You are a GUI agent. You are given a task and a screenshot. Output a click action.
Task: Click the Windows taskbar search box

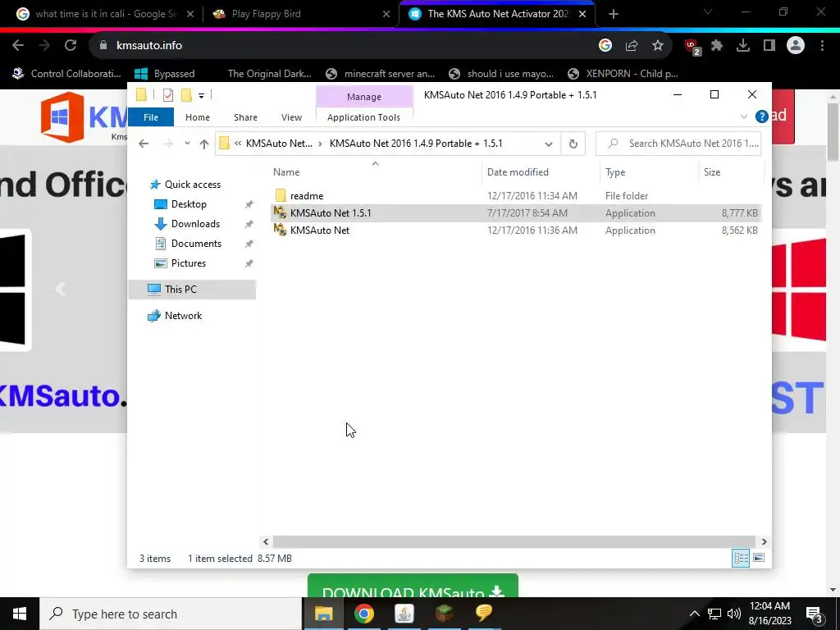171,614
